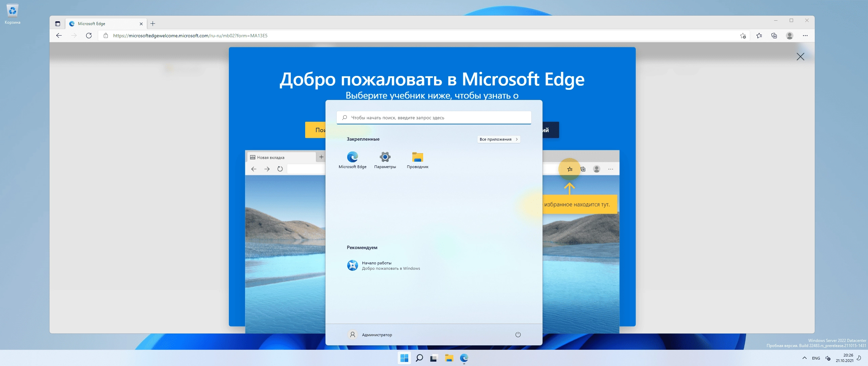Click Добро пожаловать в Windows subtitle
Viewport: 868px width, 366px height.
(x=391, y=268)
